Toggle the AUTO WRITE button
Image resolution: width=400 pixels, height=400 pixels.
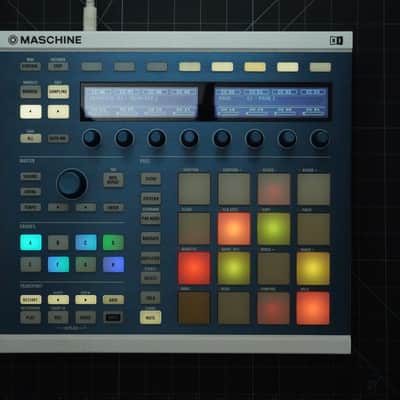point(58,138)
